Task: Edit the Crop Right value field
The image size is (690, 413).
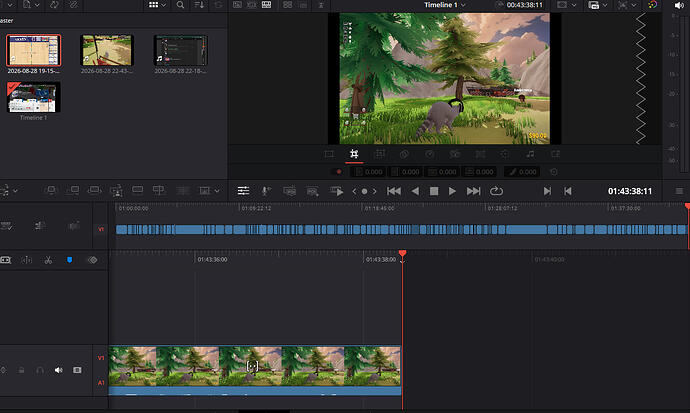Action: click(x=406, y=172)
